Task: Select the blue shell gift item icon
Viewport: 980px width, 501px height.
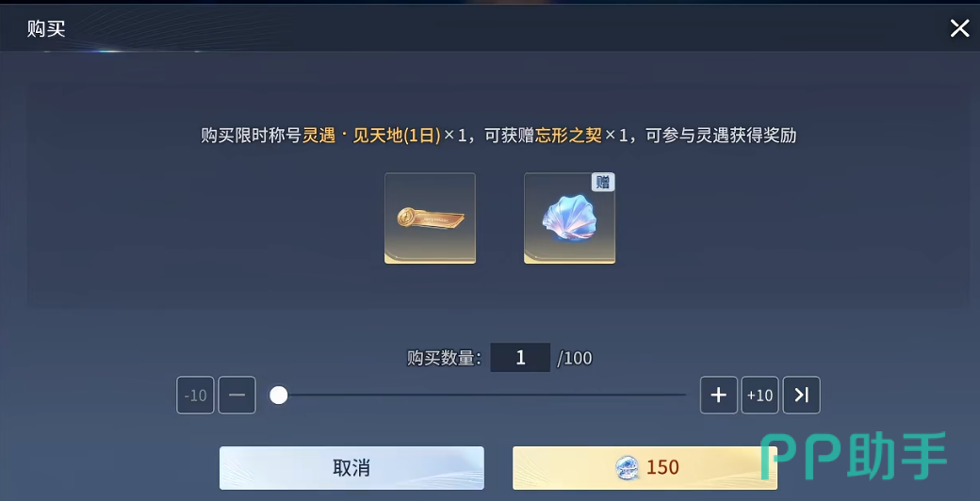Action: point(569,218)
